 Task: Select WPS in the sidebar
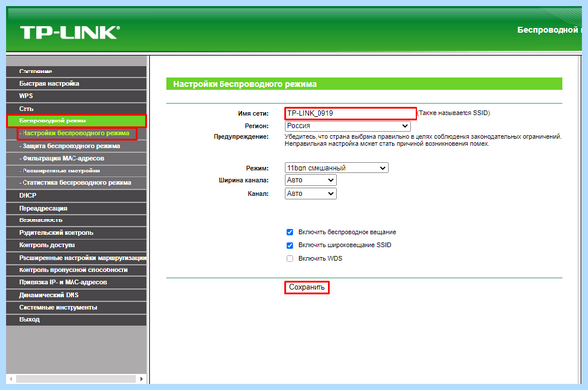[x=76, y=96]
